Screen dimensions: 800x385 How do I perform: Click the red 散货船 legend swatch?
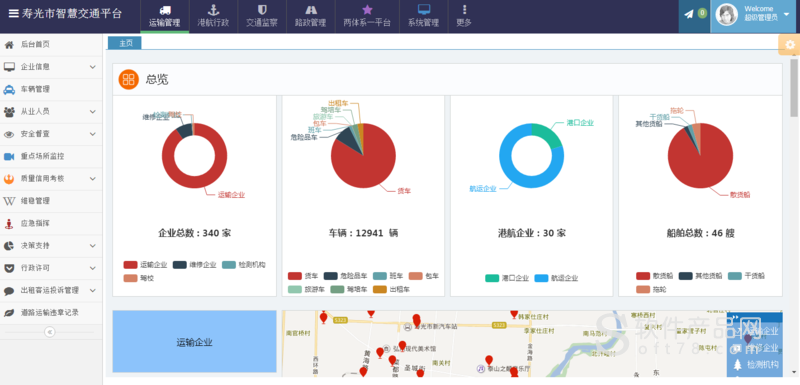(x=642, y=276)
